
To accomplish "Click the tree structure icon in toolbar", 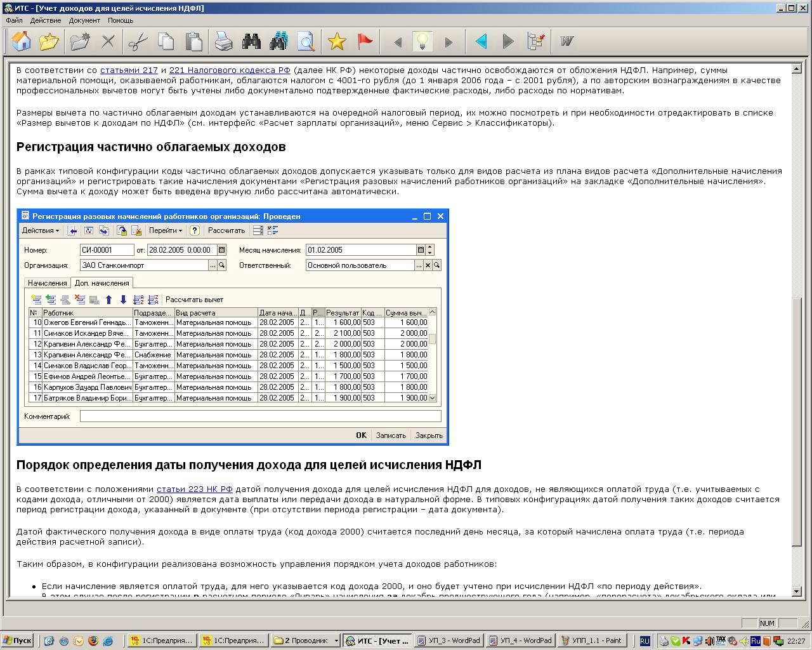I will tap(536, 42).
